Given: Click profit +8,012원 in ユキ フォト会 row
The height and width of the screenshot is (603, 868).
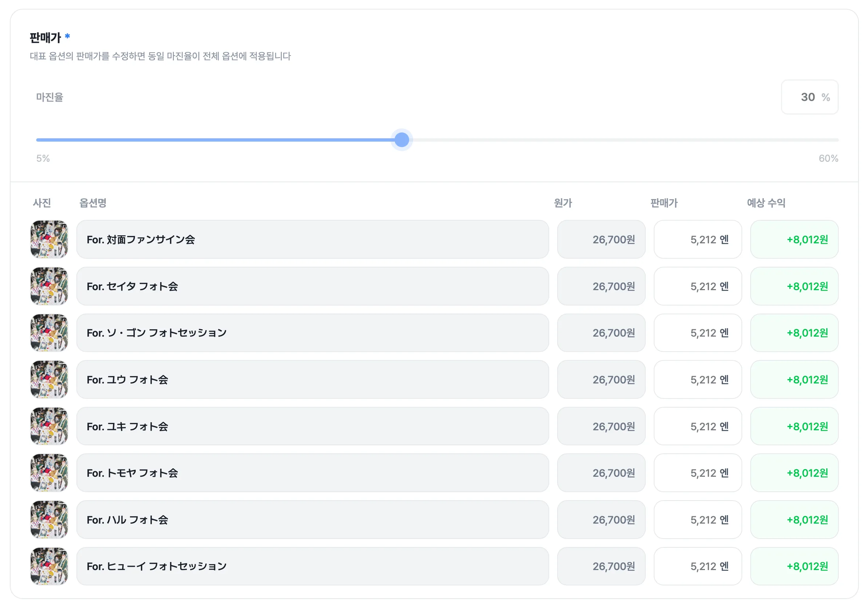Looking at the screenshot, I should (x=795, y=426).
